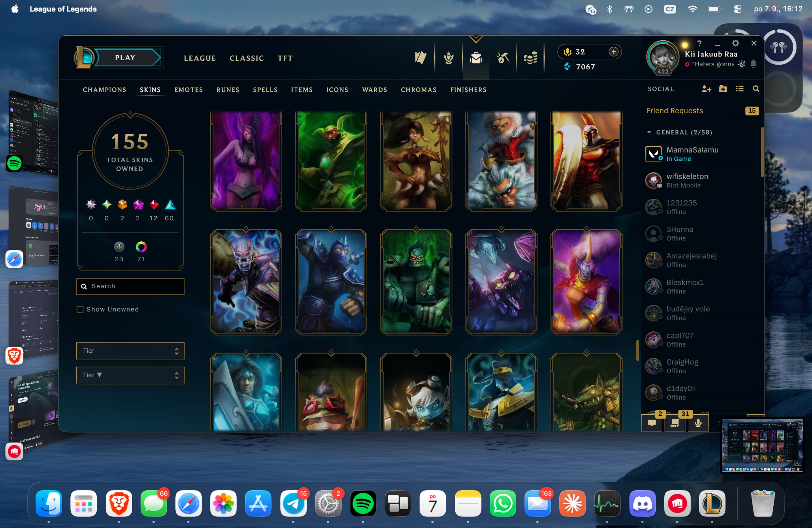Open the Collection backpack icon
This screenshot has height=528, width=812.
(x=476, y=58)
